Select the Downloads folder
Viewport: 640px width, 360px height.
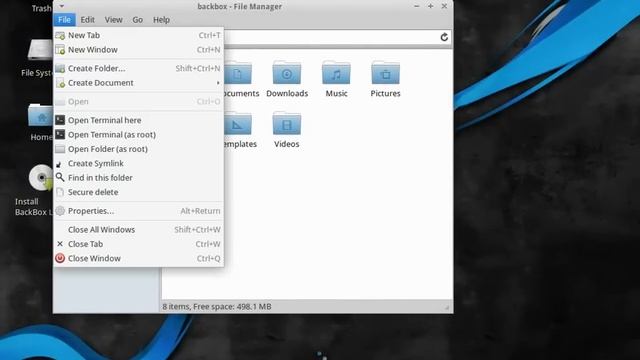tap(287, 80)
